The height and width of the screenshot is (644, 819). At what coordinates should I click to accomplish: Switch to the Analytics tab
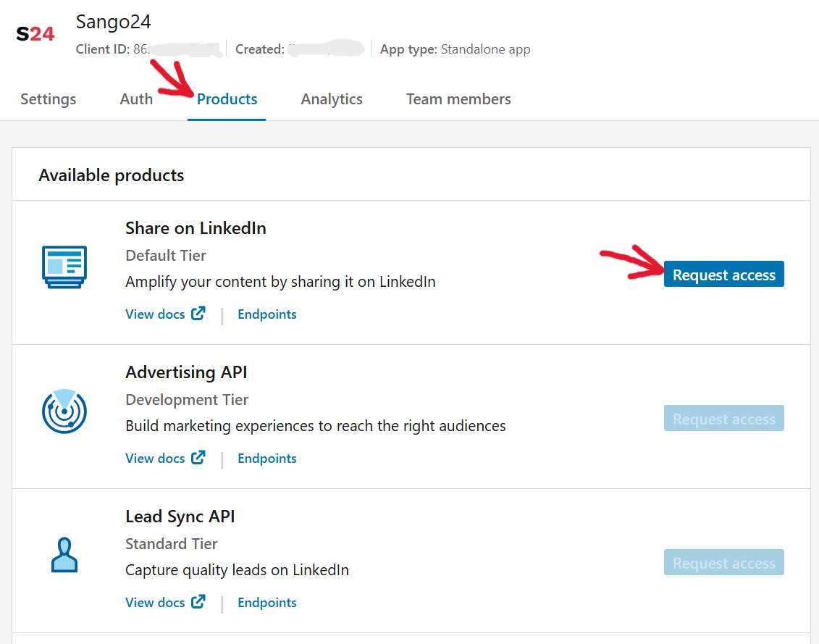point(331,99)
